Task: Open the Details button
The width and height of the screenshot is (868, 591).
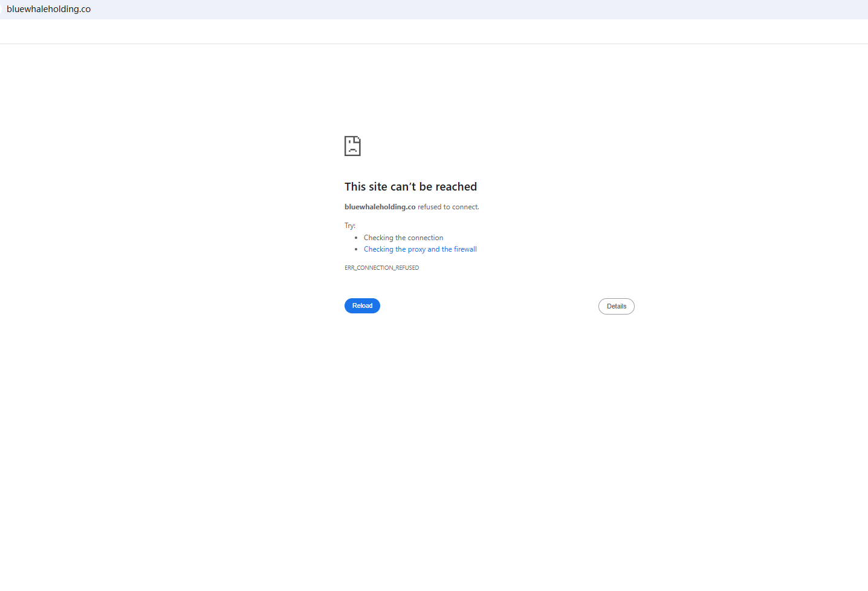Action: (x=616, y=306)
